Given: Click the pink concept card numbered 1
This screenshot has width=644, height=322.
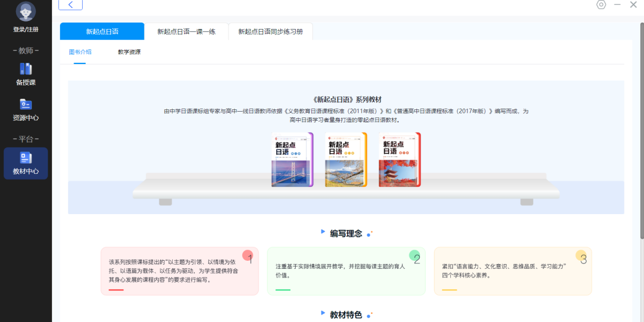Looking at the screenshot, I should (x=179, y=271).
